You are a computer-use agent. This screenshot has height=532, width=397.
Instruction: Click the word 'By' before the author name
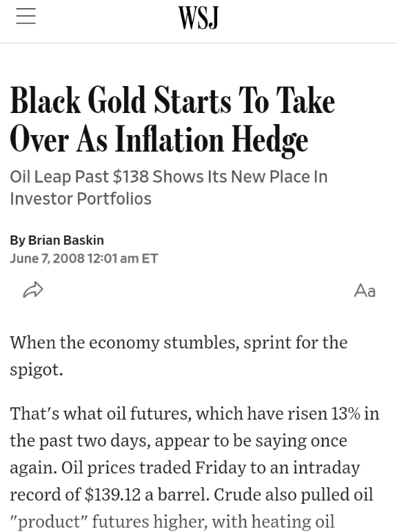[18, 241]
